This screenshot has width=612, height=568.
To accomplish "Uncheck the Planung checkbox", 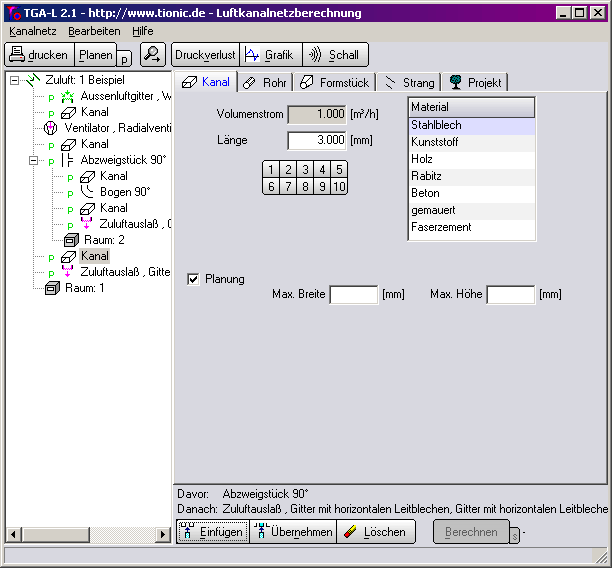I will coord(193,279).
